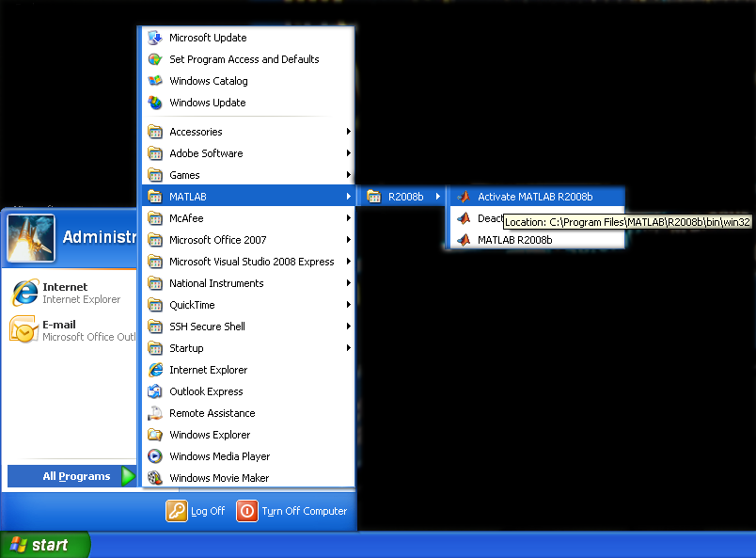756x558 pixels.
Task: Click the Windows Catalog icon
Action: [x=155, y=81]
